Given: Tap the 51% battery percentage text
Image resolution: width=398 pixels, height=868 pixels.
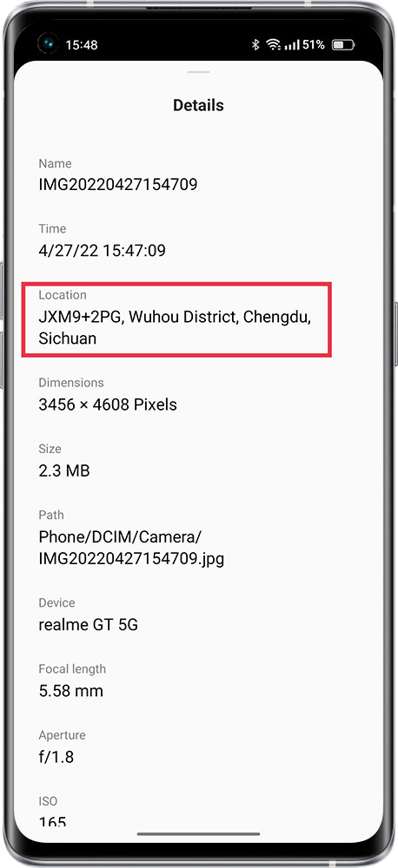Looking at the screenshot, I should click(314, 45).
